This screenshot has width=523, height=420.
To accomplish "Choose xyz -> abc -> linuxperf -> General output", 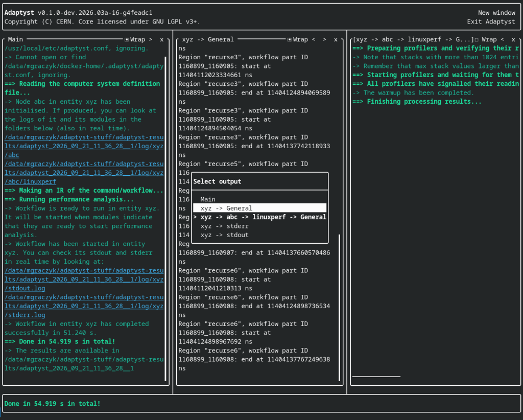I will click(259, 217).
